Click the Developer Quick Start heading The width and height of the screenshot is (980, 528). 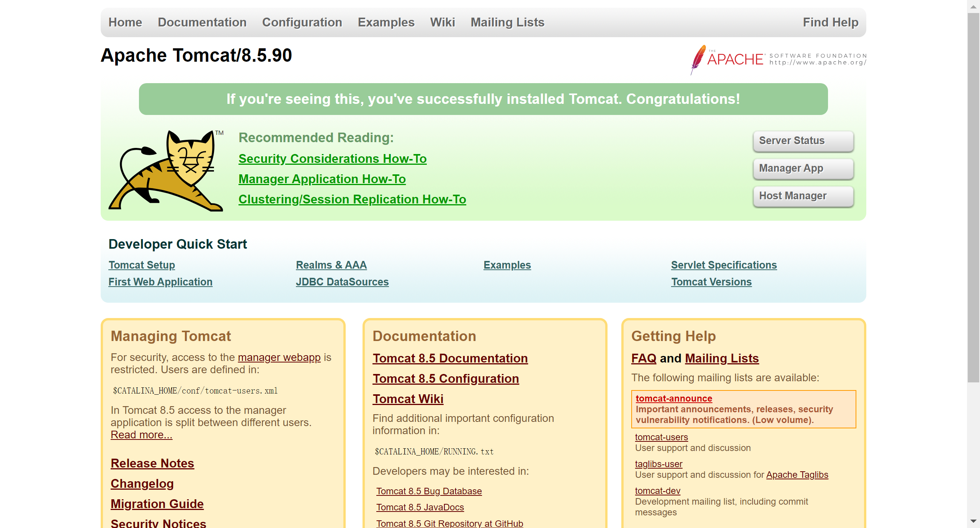pyautogui.click(x=178, y=244)
